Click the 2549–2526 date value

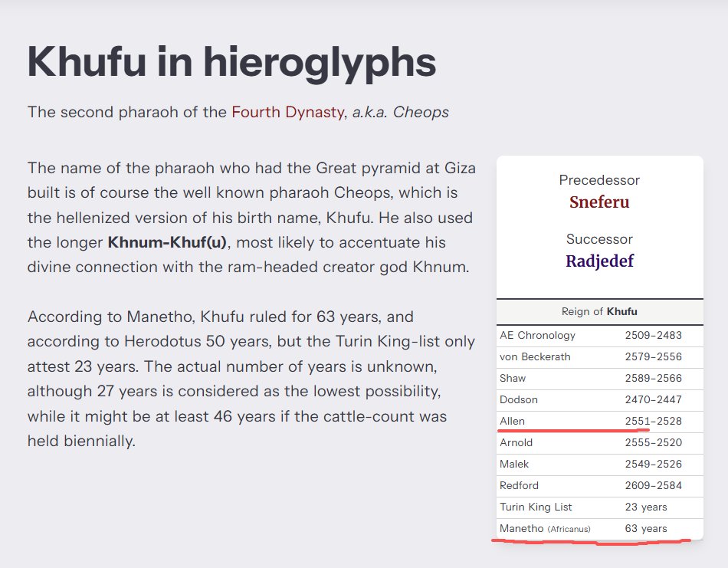pos(653,464)
